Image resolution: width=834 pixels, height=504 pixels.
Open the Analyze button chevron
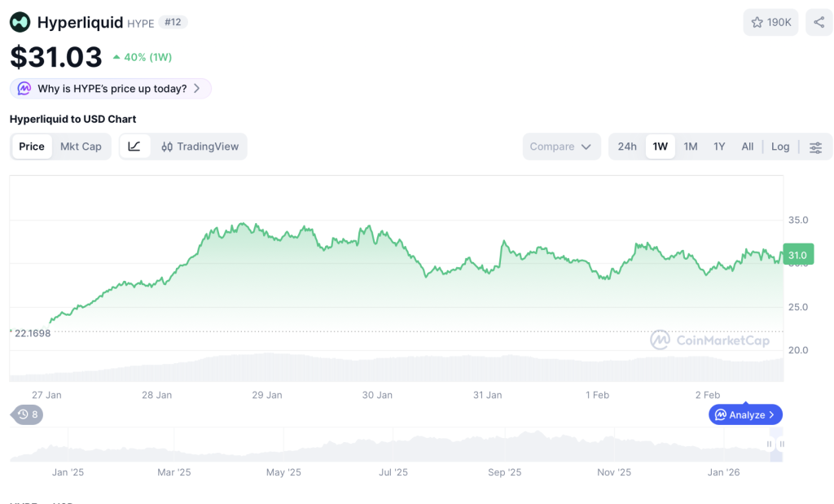[770, 415]
